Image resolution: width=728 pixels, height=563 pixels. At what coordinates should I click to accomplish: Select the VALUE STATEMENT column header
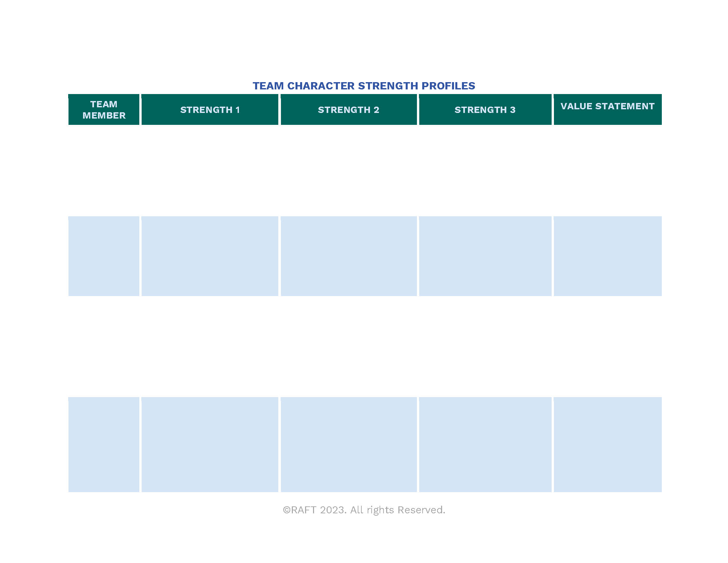point(608,109)
